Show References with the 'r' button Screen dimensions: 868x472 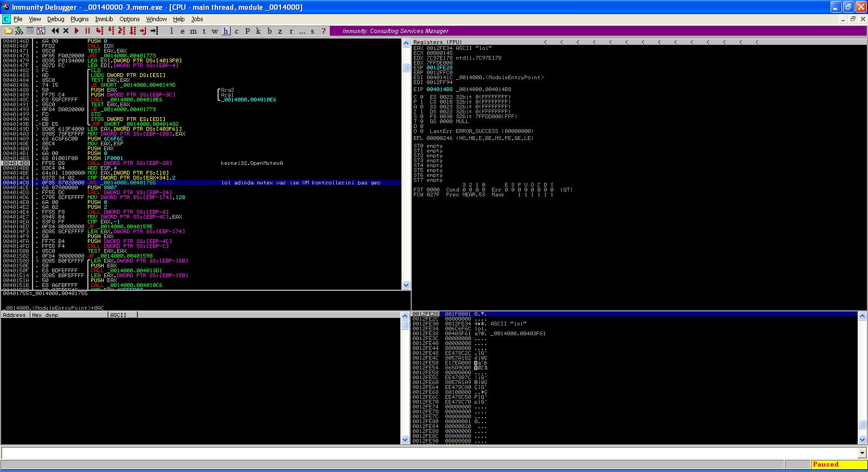tap(291, 31)
